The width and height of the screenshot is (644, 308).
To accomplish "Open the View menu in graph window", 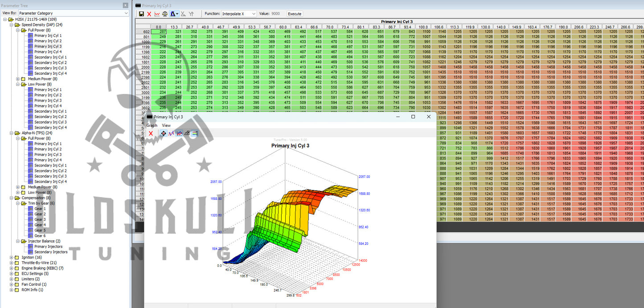I will point(166,126).
